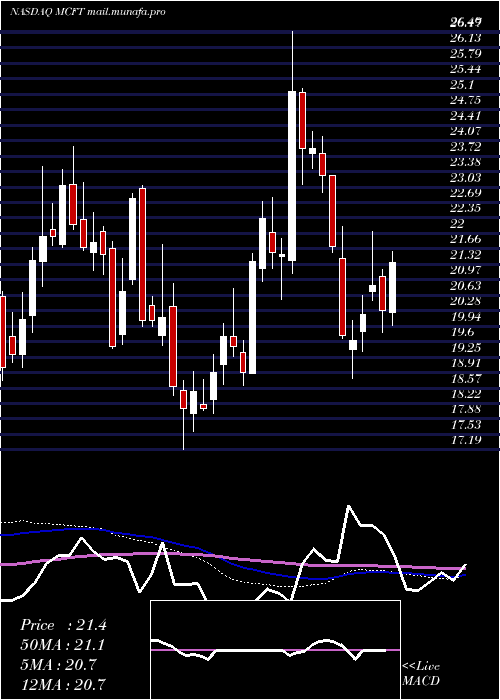Click the 19.94 price axis label
Image resolution: width=500 pixels, height=700 pixels.
pos(466,317)
